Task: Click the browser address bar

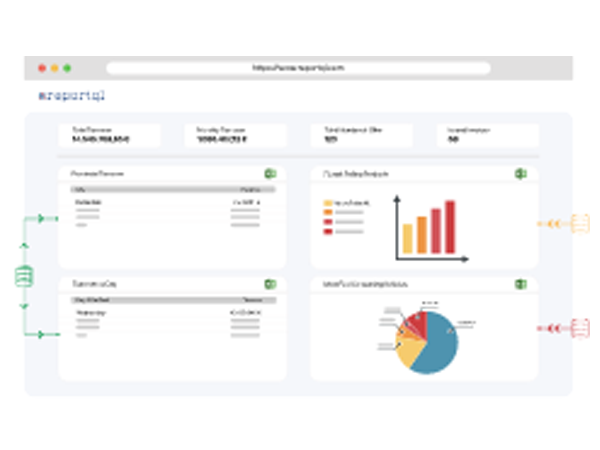Action: point(298,68)
